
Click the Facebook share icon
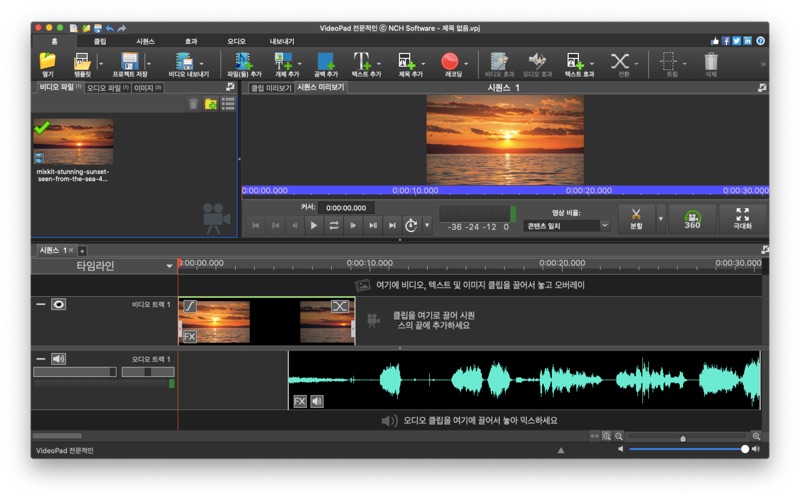click(x=726, y=41)
